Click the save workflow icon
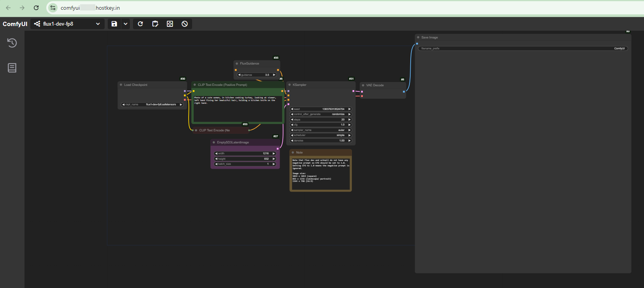 (x=114, y=24)
